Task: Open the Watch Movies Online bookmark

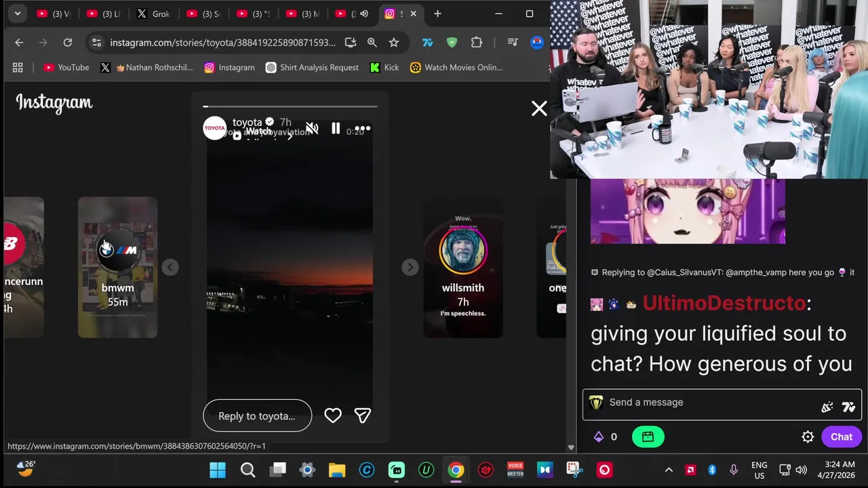Action: pyautogui.click(x=456, y=67)
